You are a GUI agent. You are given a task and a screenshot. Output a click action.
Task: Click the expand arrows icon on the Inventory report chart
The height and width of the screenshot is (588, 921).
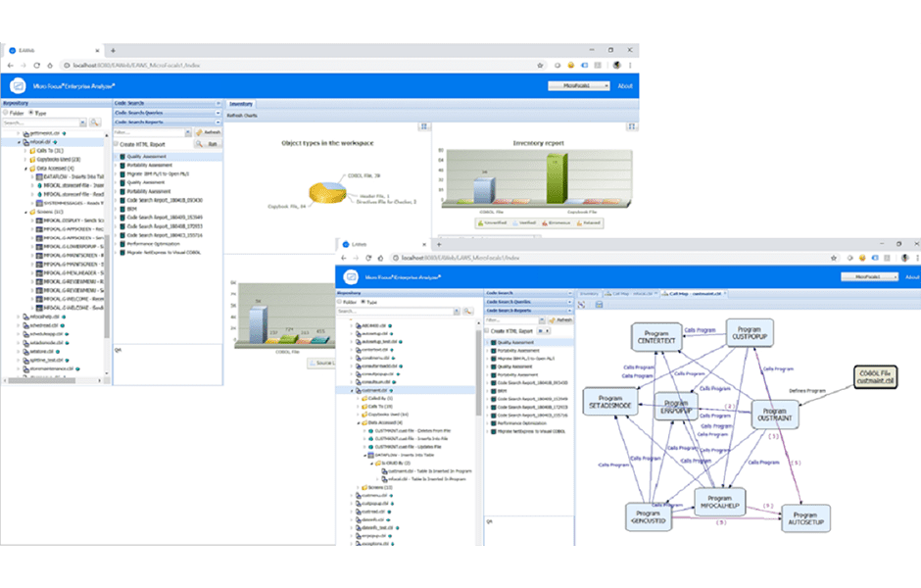[x=631, y=126]
